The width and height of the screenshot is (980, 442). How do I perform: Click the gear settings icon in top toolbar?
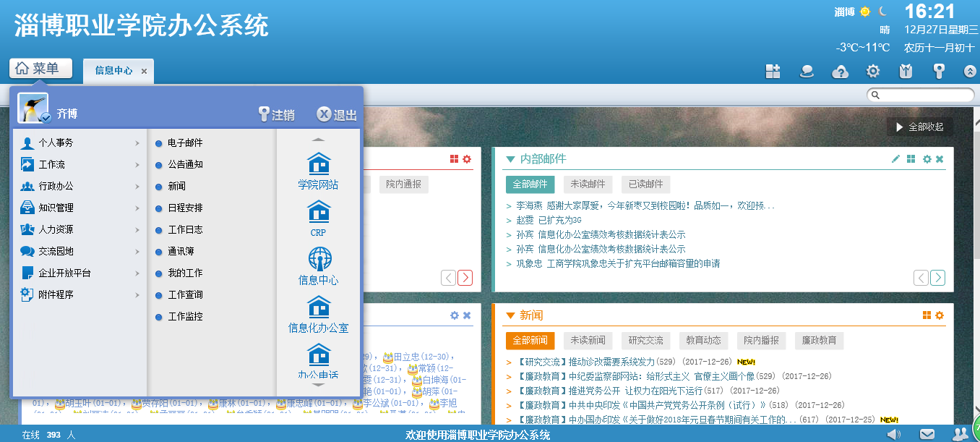click(873, 71)
